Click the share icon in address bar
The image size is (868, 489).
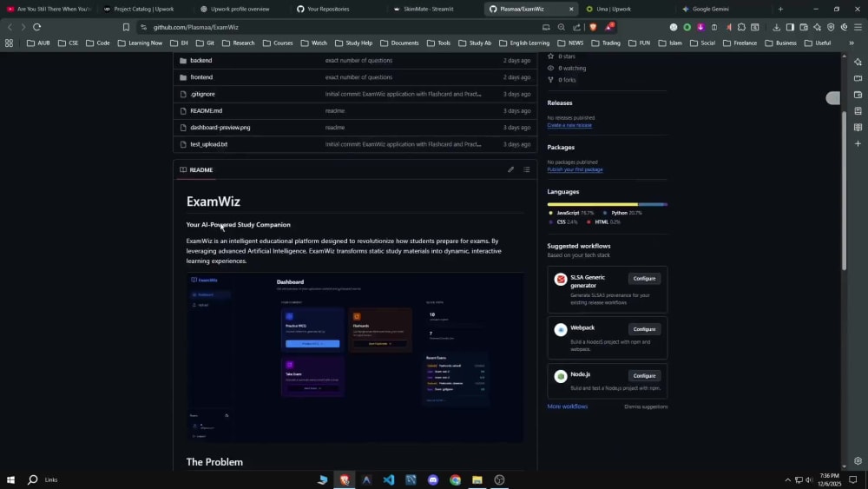(x=577, y=27)
